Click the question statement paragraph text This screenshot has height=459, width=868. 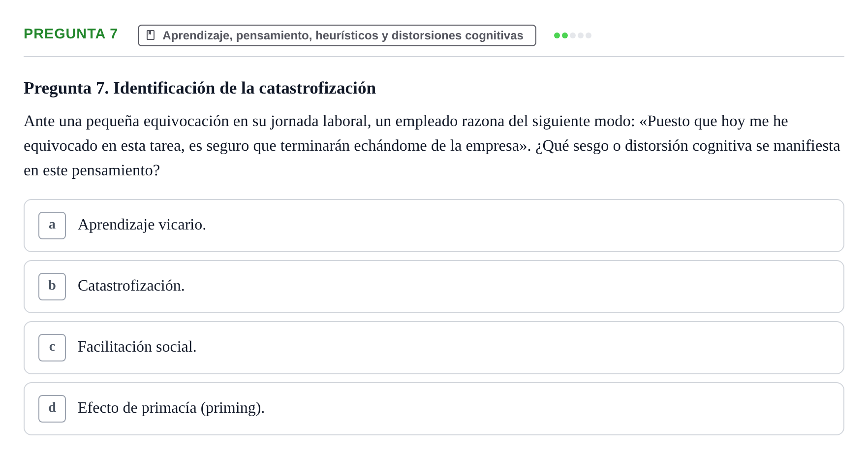432,146
